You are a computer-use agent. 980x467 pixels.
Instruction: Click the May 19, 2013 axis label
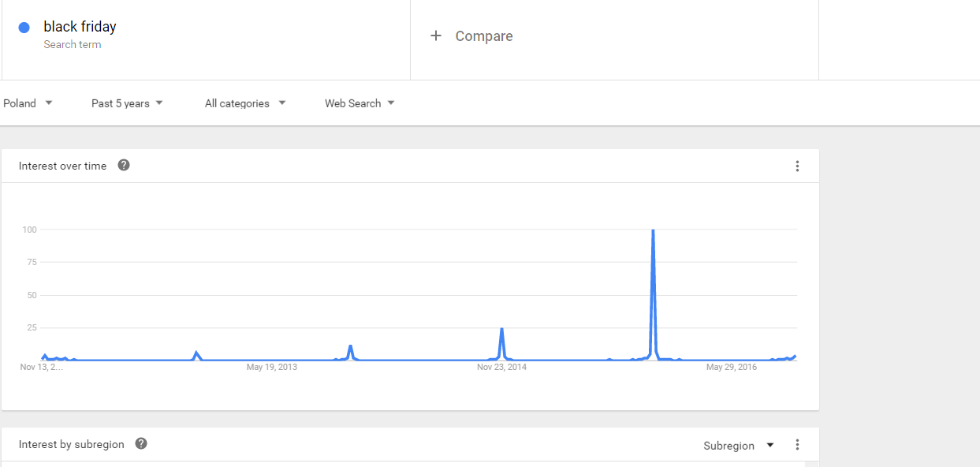coord(272,367)
